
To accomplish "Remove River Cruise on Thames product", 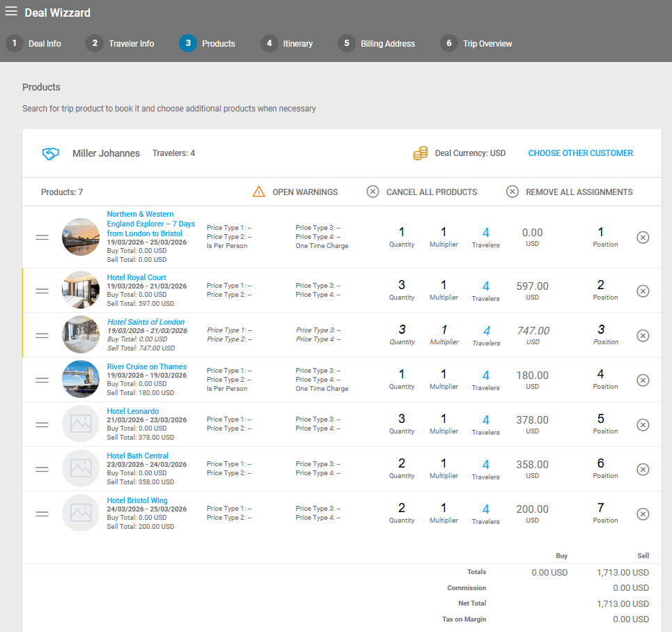I will coord(643,380).
